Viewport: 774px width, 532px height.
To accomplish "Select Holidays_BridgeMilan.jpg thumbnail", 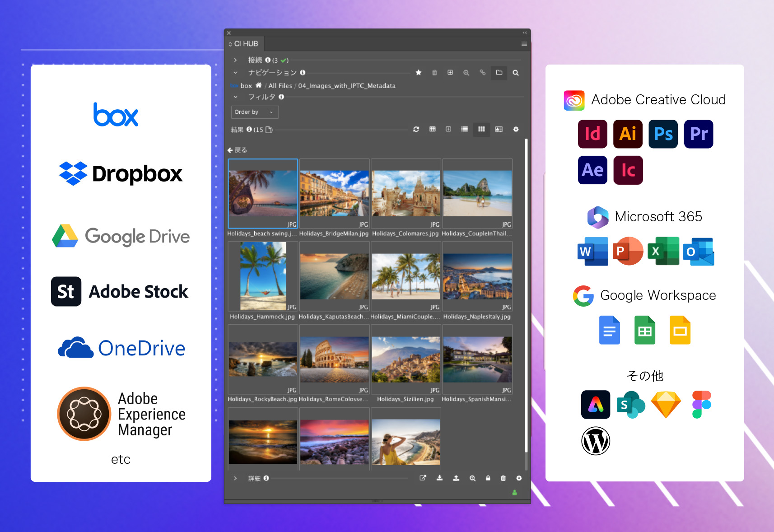I will click(x=334, y=193).
